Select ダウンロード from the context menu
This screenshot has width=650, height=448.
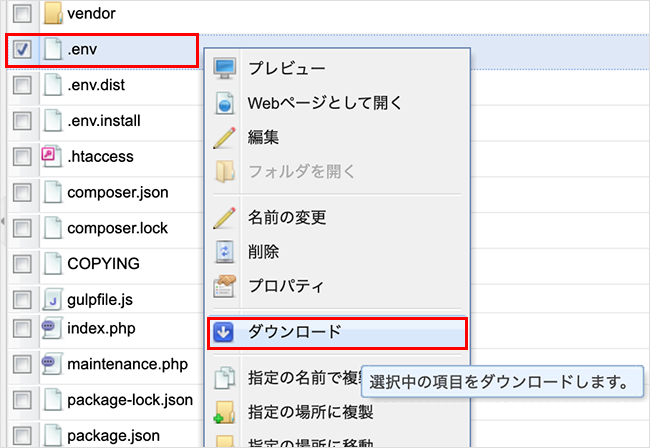click(295, 332)
